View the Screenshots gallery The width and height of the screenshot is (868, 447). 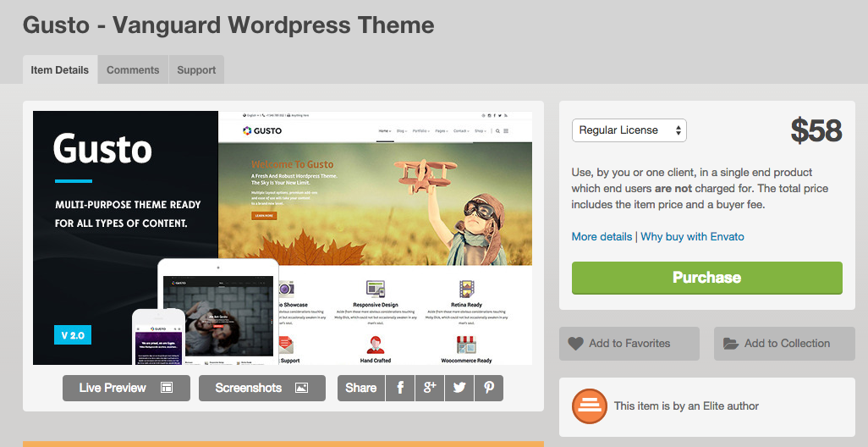pos(262,388)
